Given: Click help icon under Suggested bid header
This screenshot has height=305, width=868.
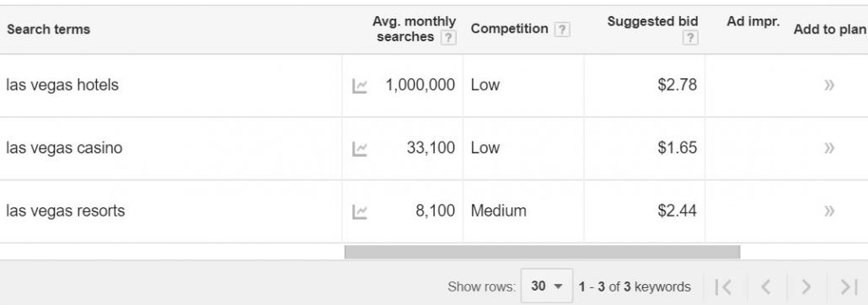Looking at the screenshot, I should point(689,38).
